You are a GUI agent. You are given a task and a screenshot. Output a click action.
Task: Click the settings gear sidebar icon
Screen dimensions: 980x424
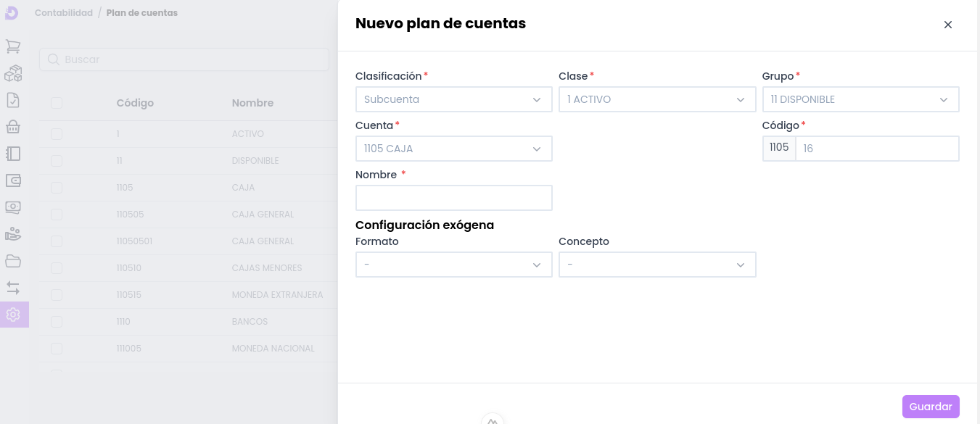tap(13, 315)
